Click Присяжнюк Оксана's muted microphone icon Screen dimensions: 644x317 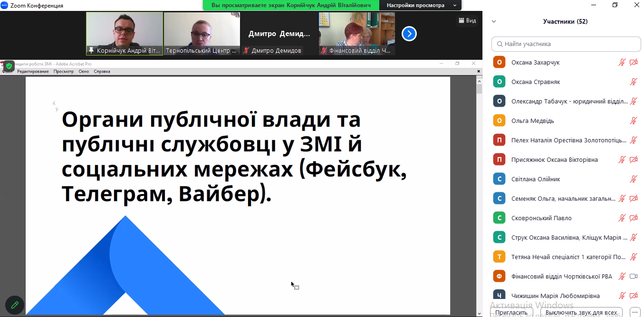(622, 159)
